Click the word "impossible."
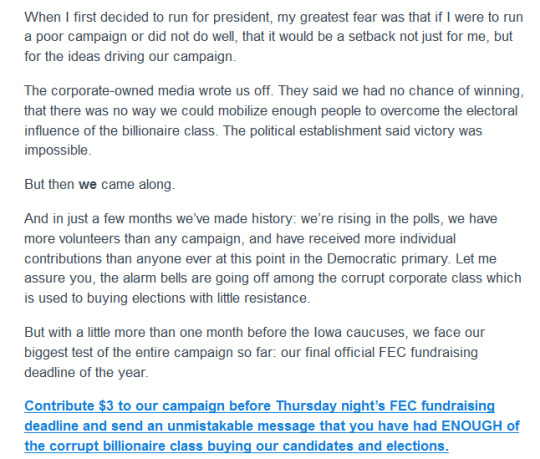This screenshot has width=540, height=459. [58, 150]
